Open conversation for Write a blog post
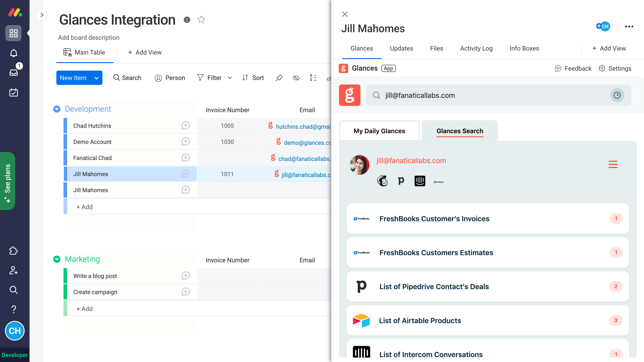644x362 pixels. [x=186, y=276]
